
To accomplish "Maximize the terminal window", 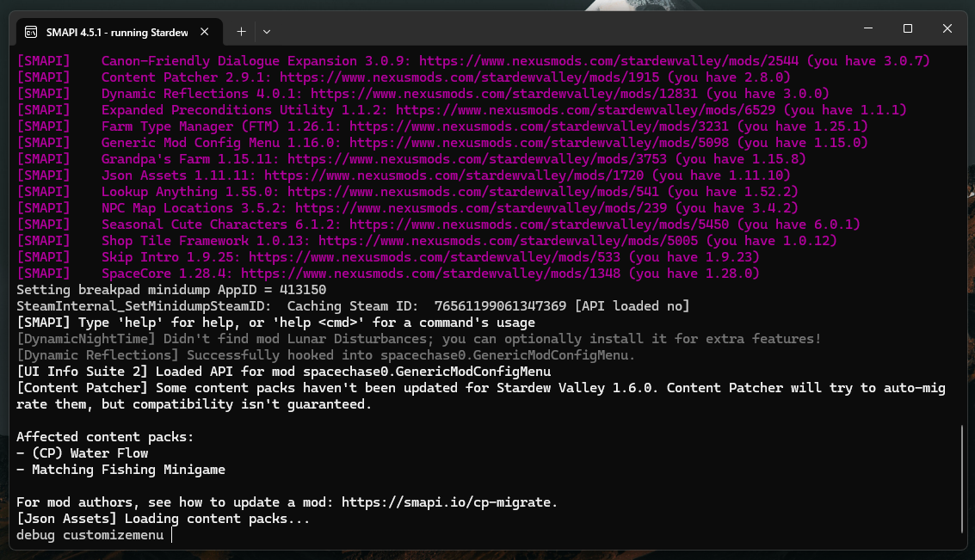I will (x=908, y=28).
